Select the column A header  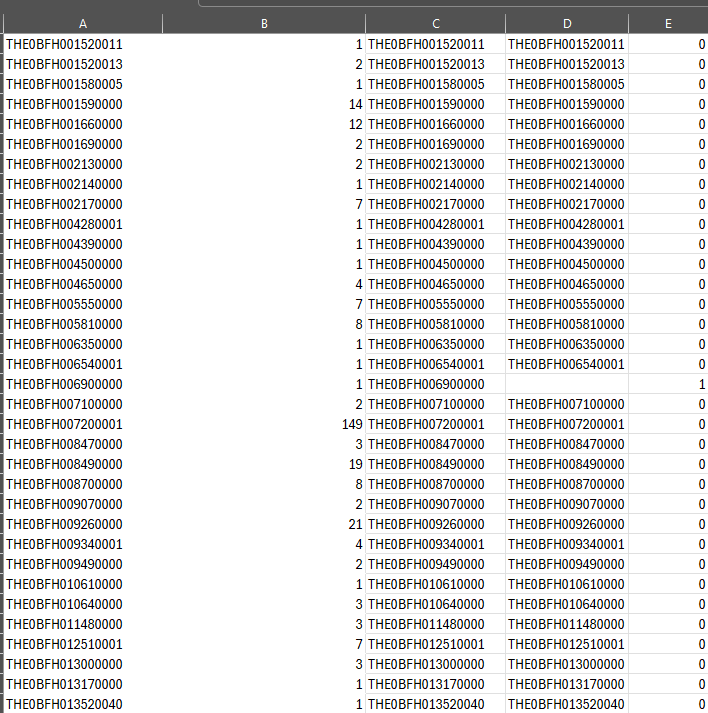tap(82, 23)
